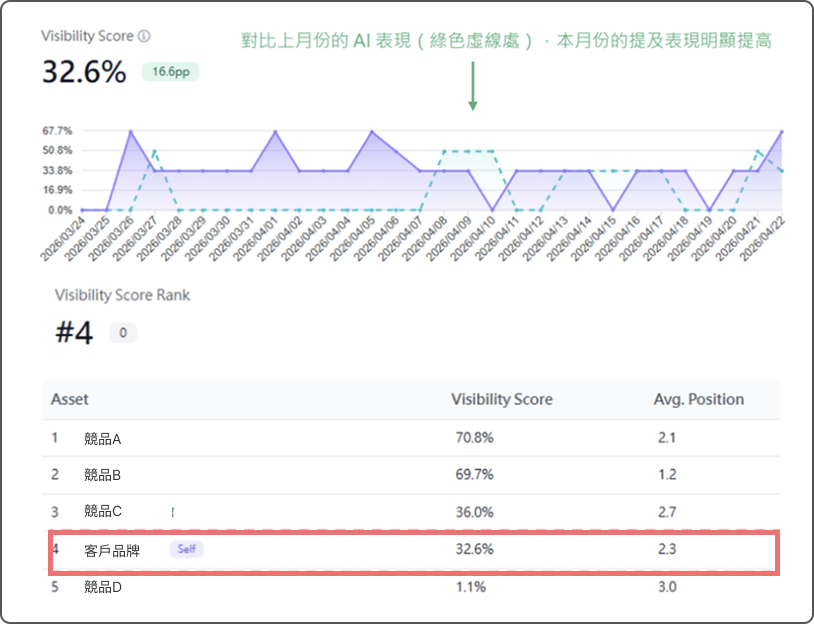Screen dimensions: 814x624
Task: Click the 2026/04/05 peak data point
Action: tap(372, 132)
